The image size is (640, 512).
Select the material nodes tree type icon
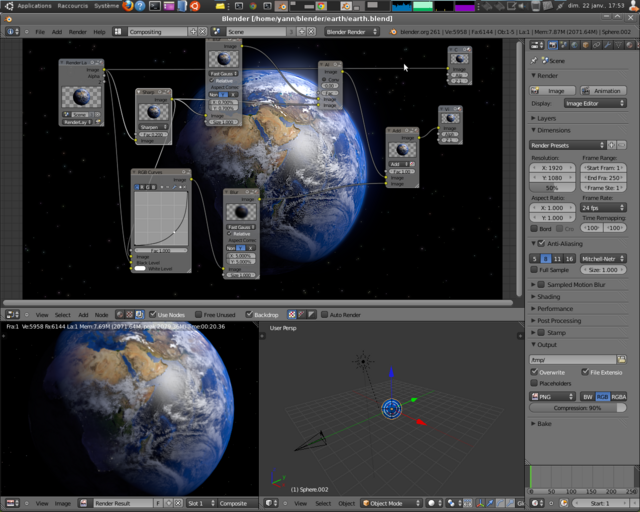tap(120, 315)
